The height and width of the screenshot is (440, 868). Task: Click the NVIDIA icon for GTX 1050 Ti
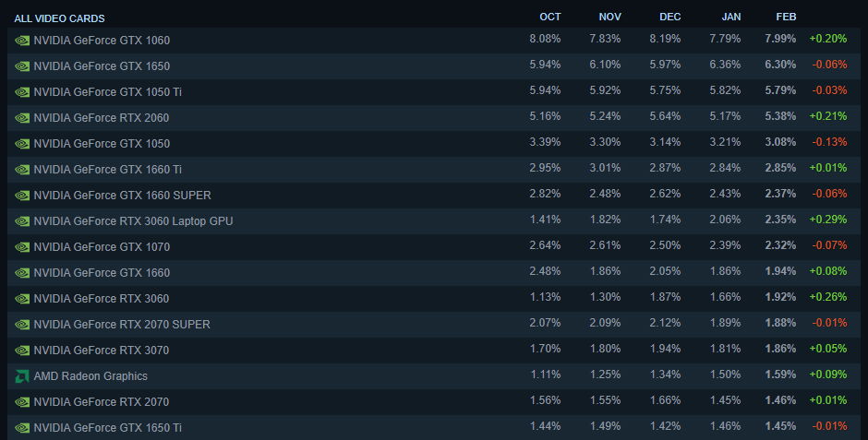pyautogui.click(x=22, y=92)
